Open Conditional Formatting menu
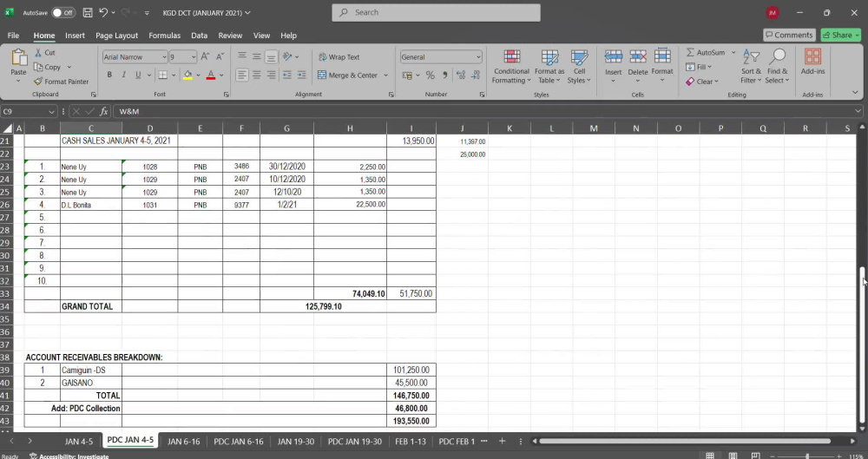This screenshot has height=459, width=868. click(511, 67)
